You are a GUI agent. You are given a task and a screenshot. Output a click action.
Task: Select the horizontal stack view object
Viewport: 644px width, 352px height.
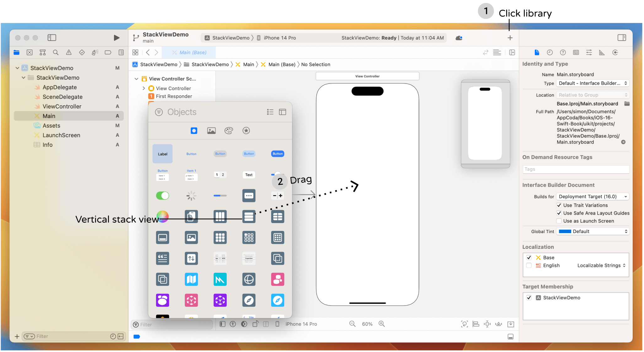click(x=220, y=216)
